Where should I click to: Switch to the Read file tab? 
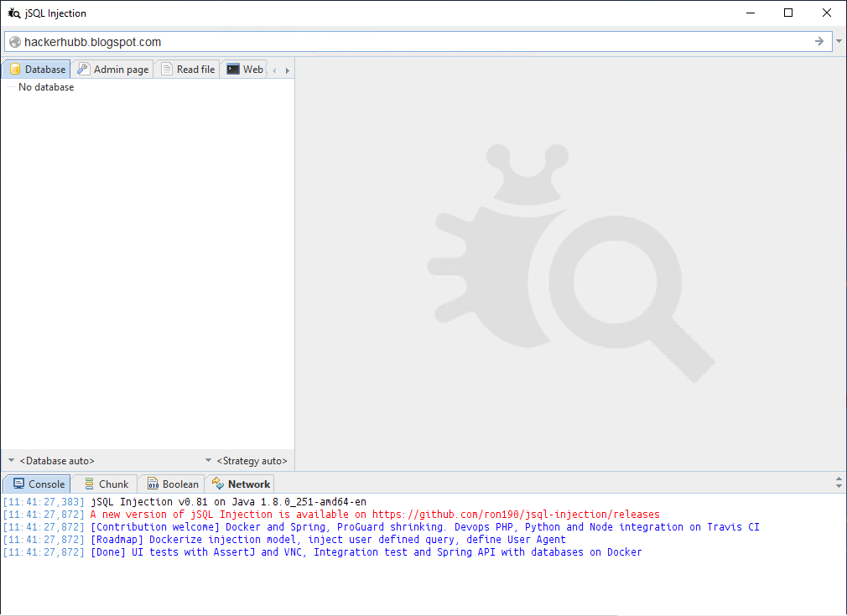[188, 69]
